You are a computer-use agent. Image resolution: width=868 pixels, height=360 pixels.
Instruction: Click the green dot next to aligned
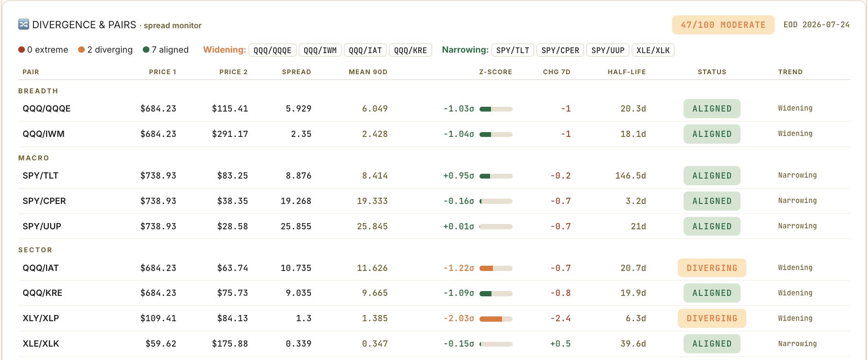[x=146, y=50]
